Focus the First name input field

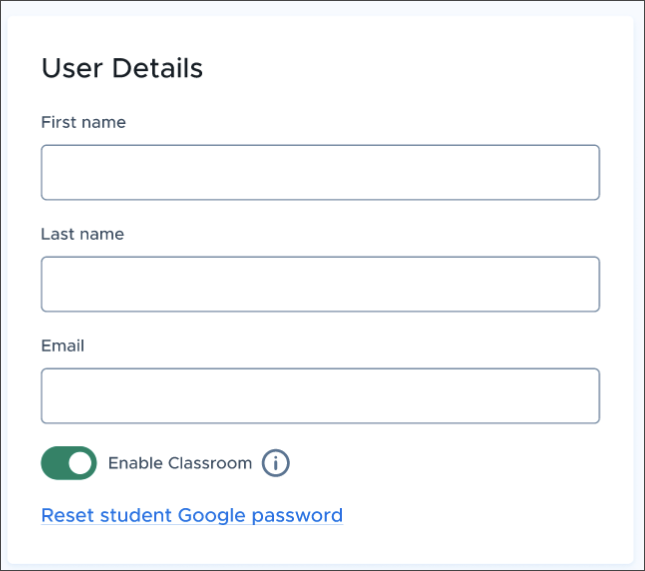point(320,172)
